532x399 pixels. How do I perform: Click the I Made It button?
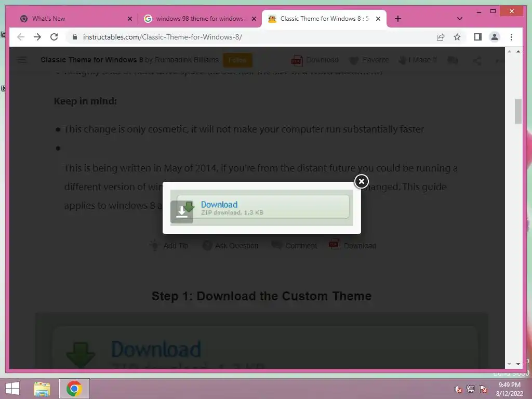click(x=417, y=60)
